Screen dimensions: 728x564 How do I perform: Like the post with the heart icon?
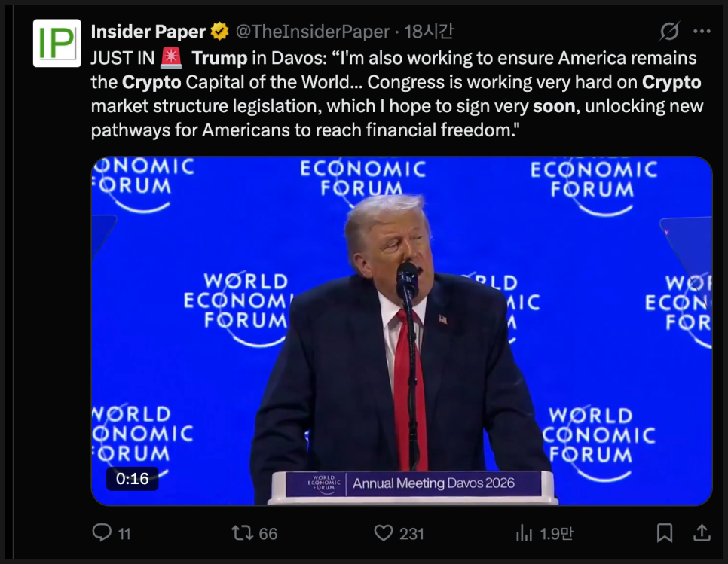384,533
